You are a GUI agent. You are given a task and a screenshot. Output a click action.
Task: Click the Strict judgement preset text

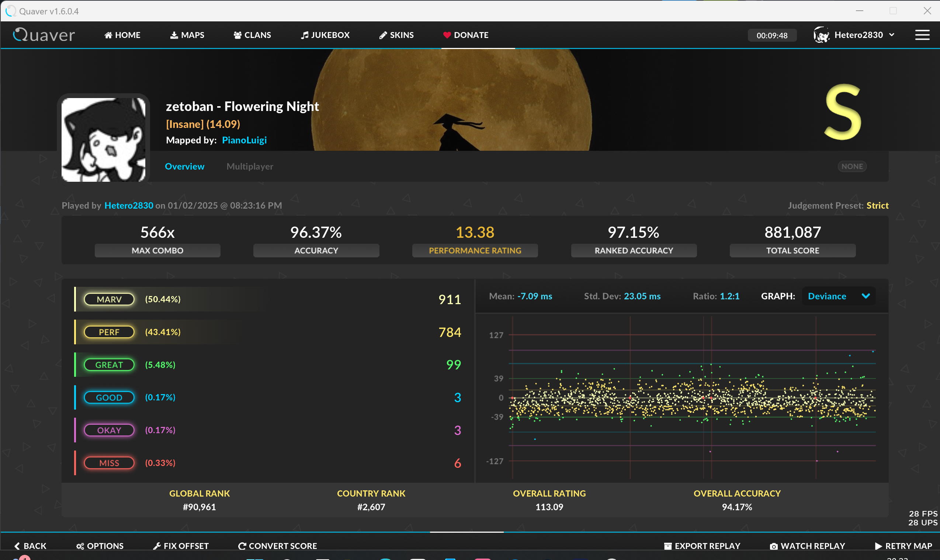(877, 205)
